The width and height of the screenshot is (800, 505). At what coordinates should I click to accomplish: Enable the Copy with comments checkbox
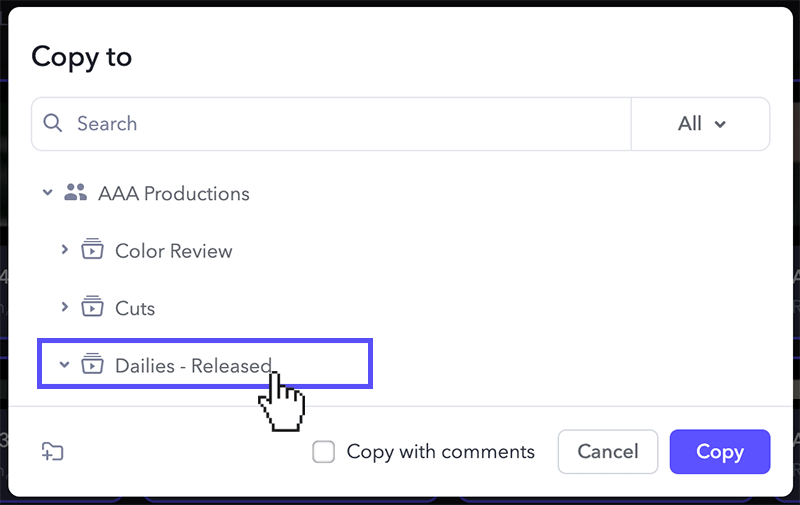click(323, 452)
